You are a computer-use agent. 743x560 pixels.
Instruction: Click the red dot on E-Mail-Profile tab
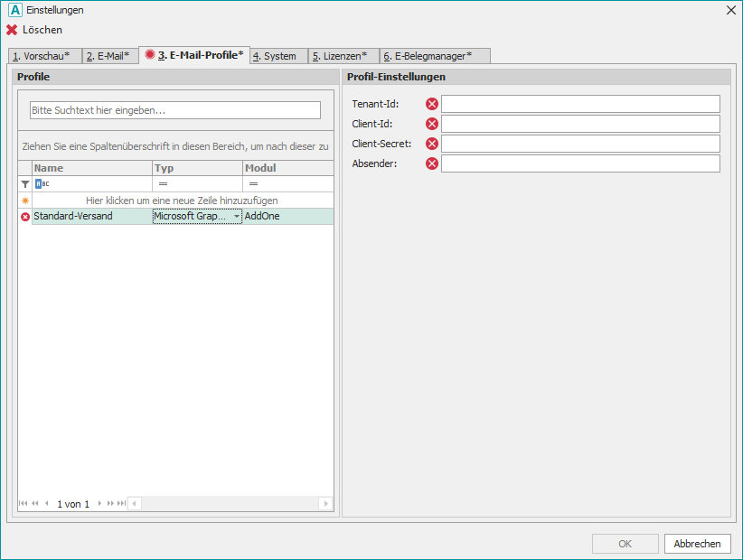pyautogui.click(x=150, y=54)
